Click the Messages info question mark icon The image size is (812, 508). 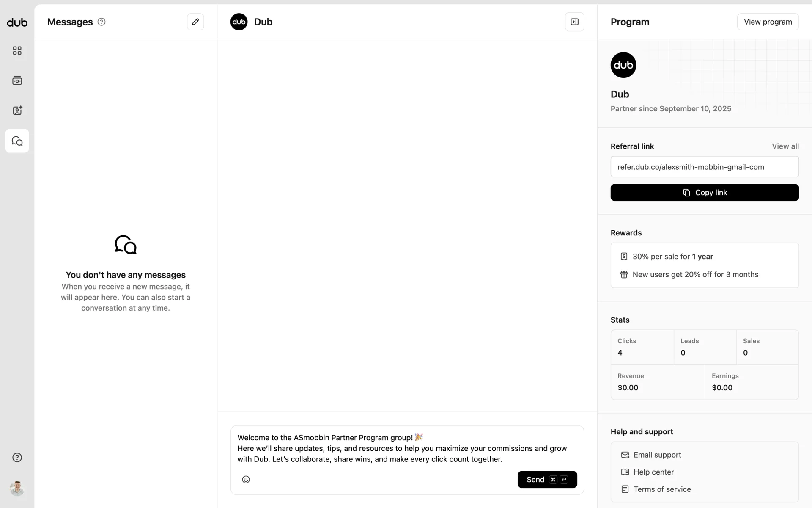[101, 22]
